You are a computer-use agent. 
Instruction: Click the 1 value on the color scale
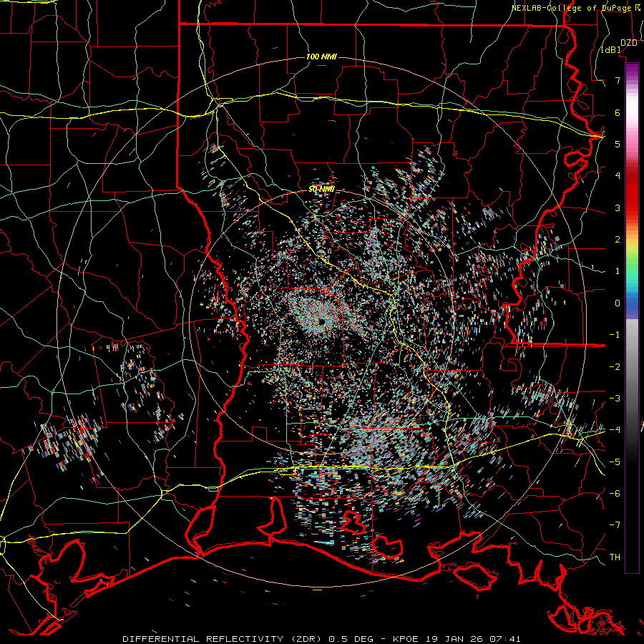pos(618,271)
